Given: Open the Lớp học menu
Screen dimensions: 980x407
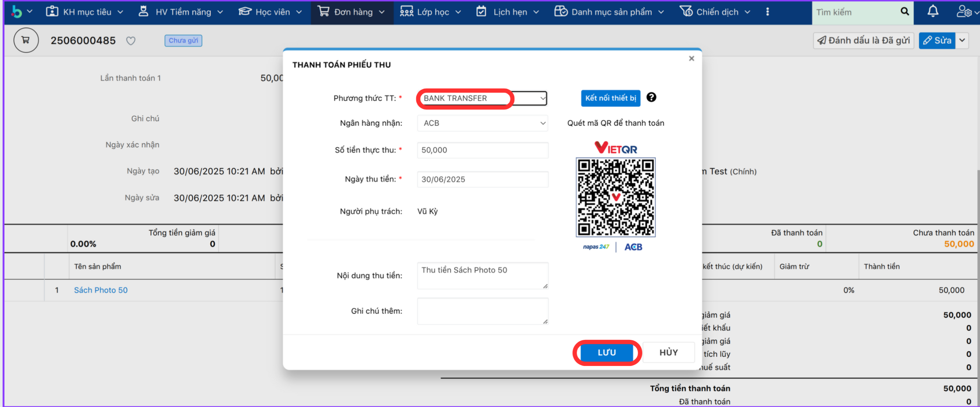Looking at the screenshot, I should coord(430,11).
